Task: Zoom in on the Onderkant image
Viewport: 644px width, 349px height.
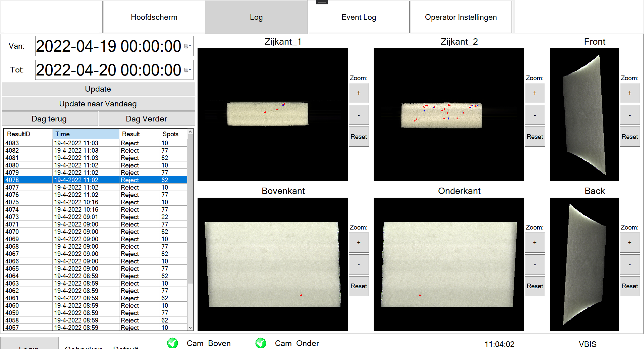Action: pyautogui.click(x=535, y=242)
